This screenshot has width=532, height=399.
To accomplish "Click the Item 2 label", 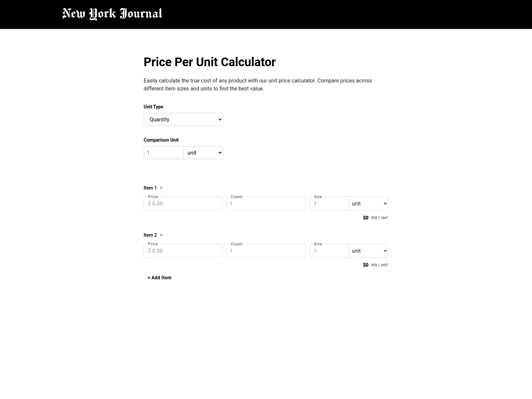I will tap(150, 235).
